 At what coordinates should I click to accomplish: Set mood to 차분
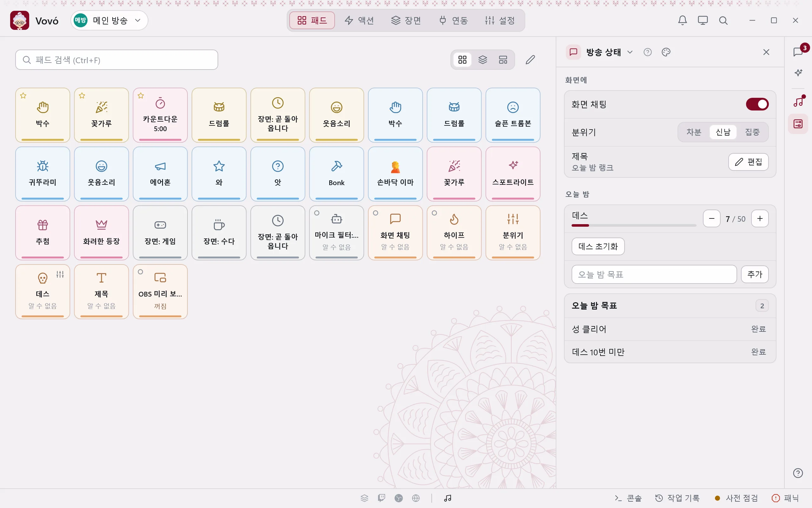point(694,132)
